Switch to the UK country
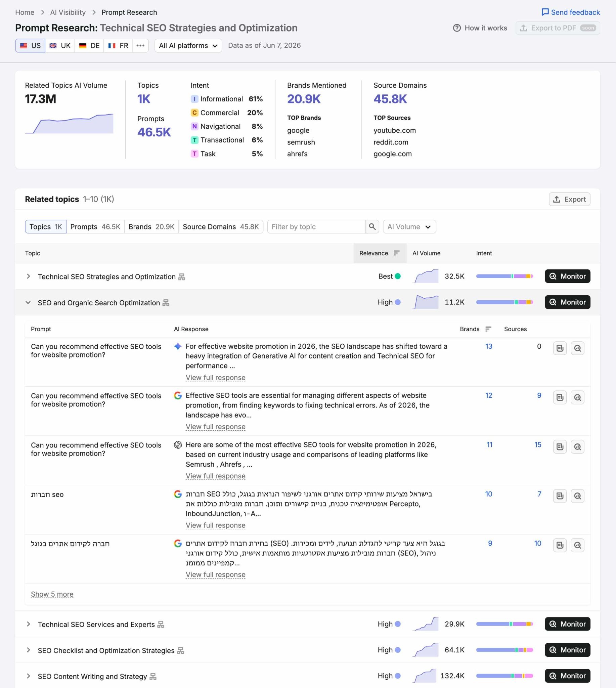The image size is (616, 688). coord(60,45)
